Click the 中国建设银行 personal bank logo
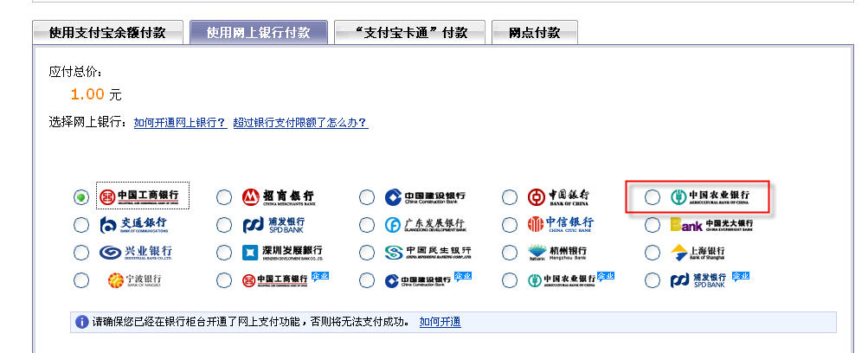Screen dimensions: 868x353 [x=425, y=197]
